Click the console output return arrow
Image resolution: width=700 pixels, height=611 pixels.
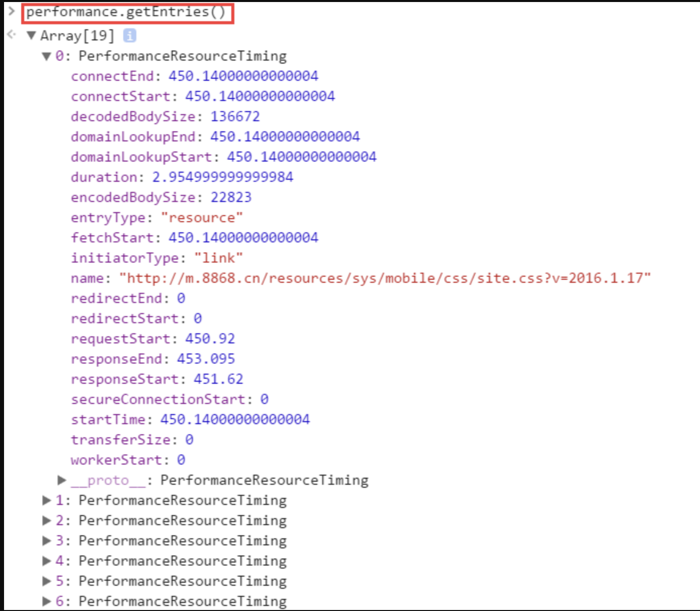coord(11,34)
